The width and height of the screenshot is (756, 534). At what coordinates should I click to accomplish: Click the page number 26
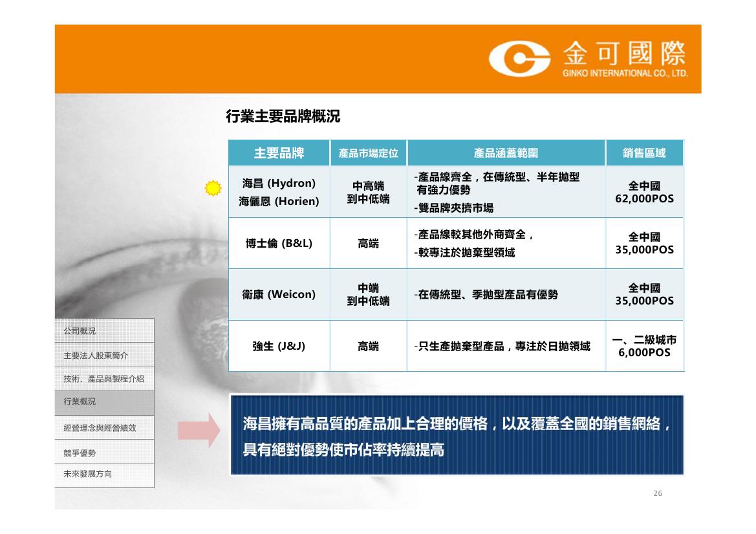click(x=658, y=493)
